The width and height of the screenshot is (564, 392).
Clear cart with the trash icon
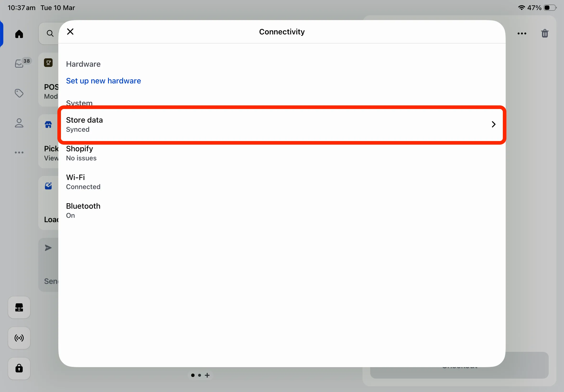[545, 33]
